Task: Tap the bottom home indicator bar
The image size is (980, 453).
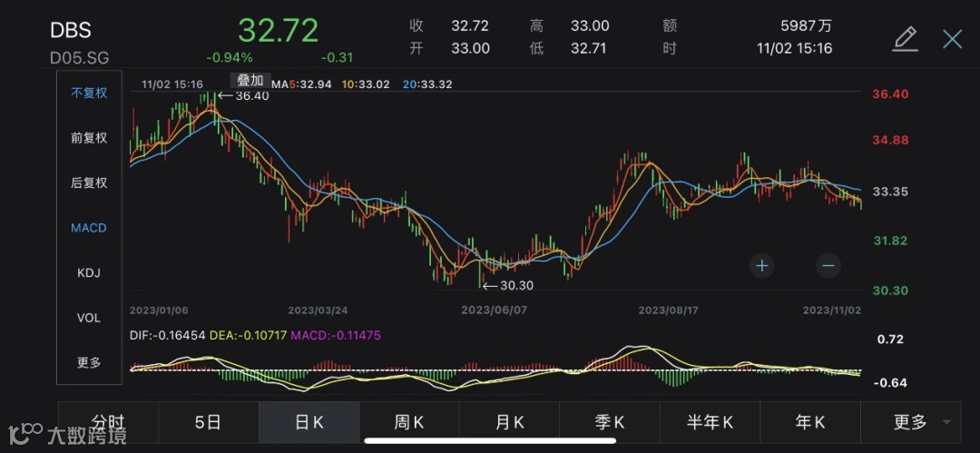Action: [x=489, y=440]
